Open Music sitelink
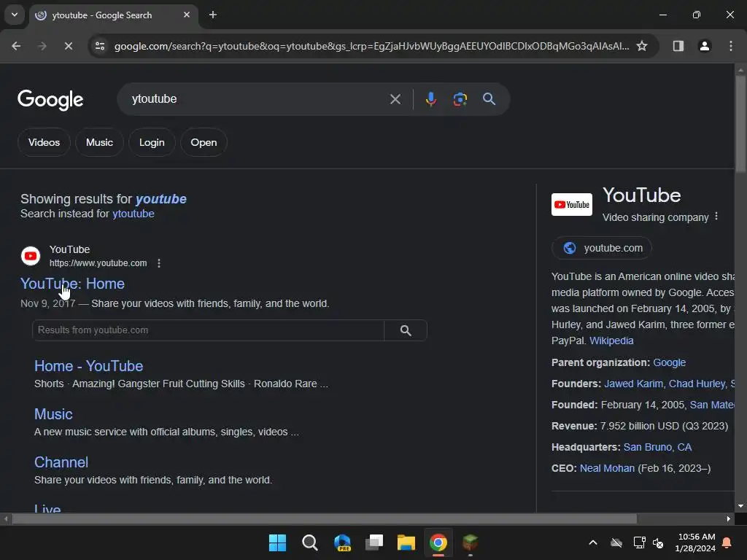 tap(53, 414)
